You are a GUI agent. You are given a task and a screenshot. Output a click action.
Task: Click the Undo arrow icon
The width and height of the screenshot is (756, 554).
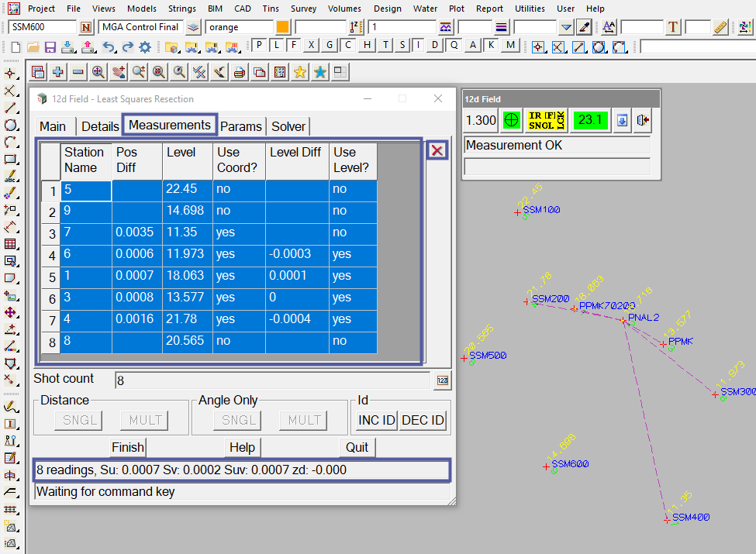pos(109,46)
